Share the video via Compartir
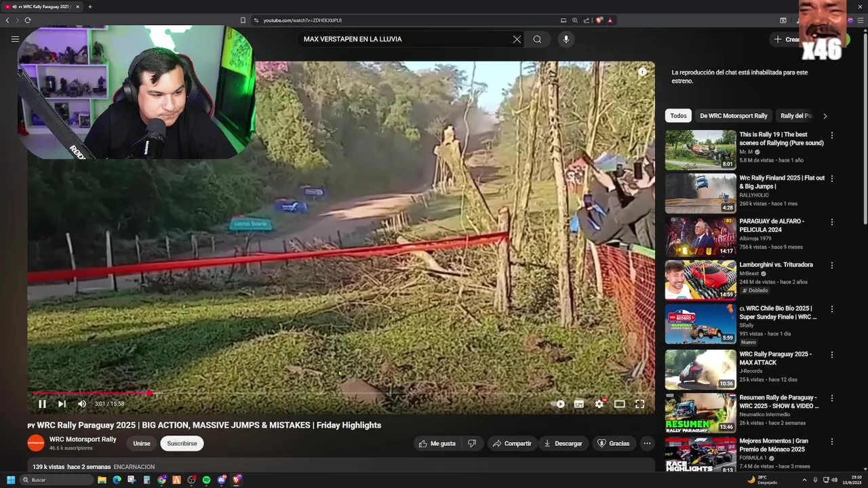This screenshot has width=868, height=488. (512, 443)
